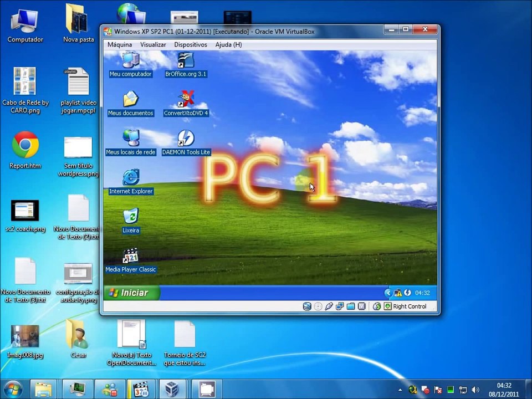The image size is (532, 399).
Task: Click the network adapters indicator
Action: tap(340, 306)
